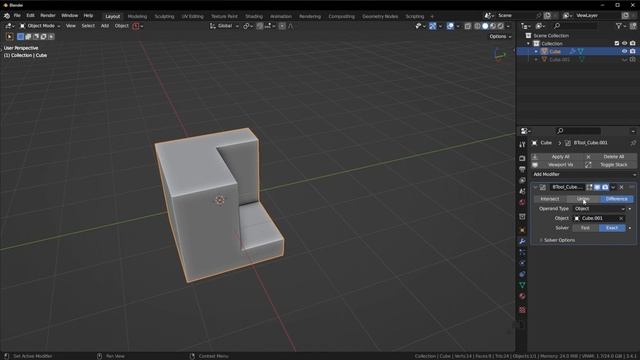This screenshot has height=360, width=640.
Task: Toggle Collection exclude checkbox in outliner
Action: (x=617, y=43)
